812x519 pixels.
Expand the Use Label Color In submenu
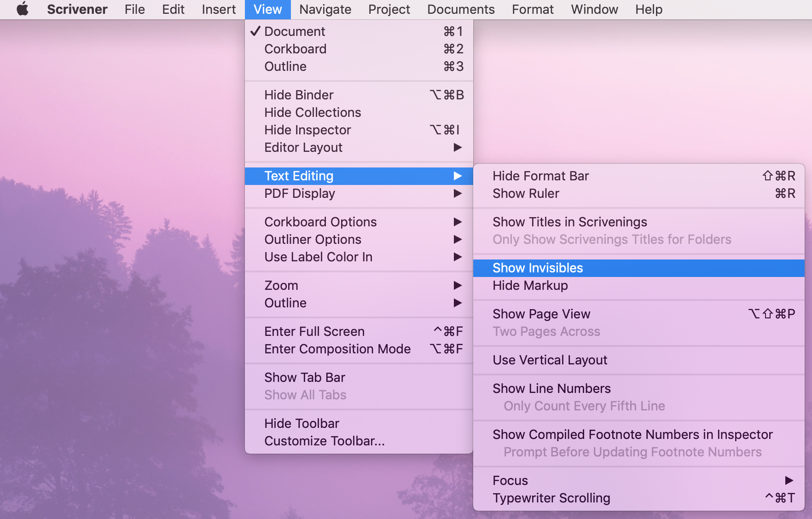(x=359, y=257)
